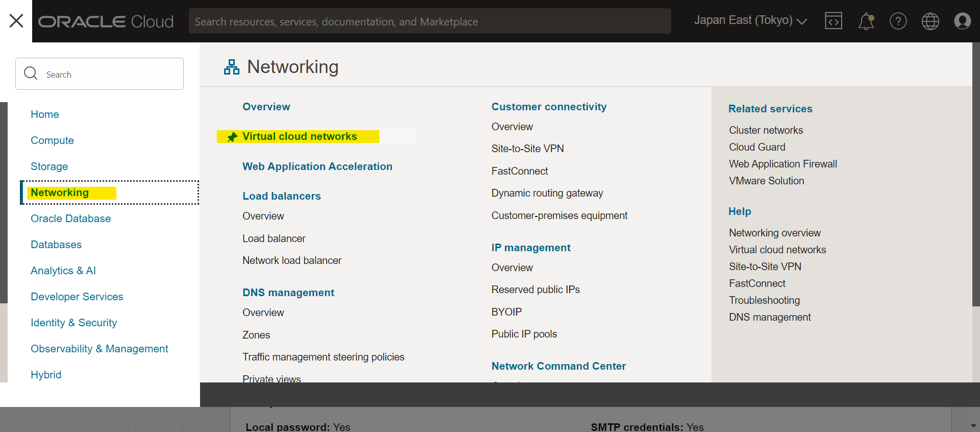Open the announcements bell icon
This screenshot has height=432, width=980.
866,21
